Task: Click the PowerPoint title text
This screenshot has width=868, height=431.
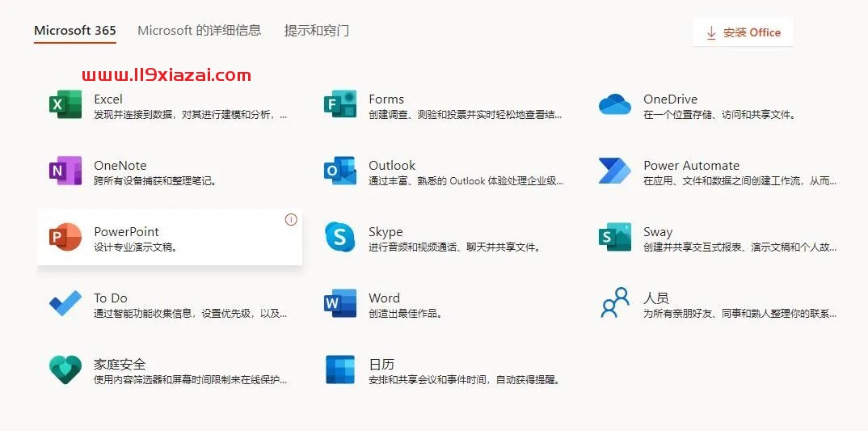Action: (x=126, y=231)
